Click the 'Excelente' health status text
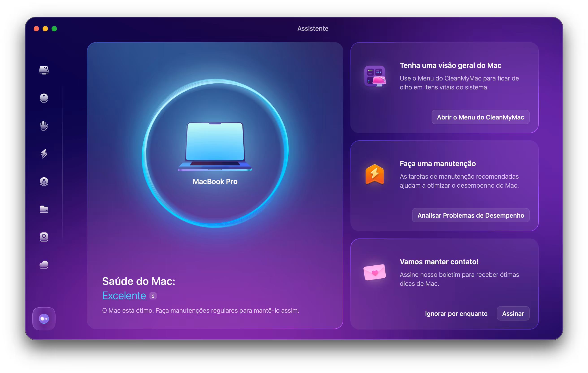Screen dimensions: 588x373 (124, 296)
